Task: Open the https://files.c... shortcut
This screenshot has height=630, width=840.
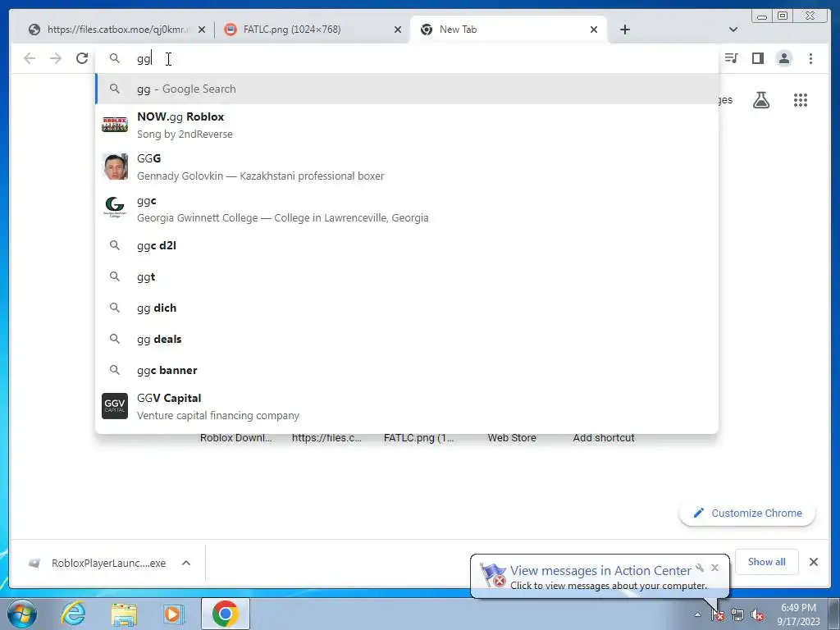Action: tap(326, 438)
